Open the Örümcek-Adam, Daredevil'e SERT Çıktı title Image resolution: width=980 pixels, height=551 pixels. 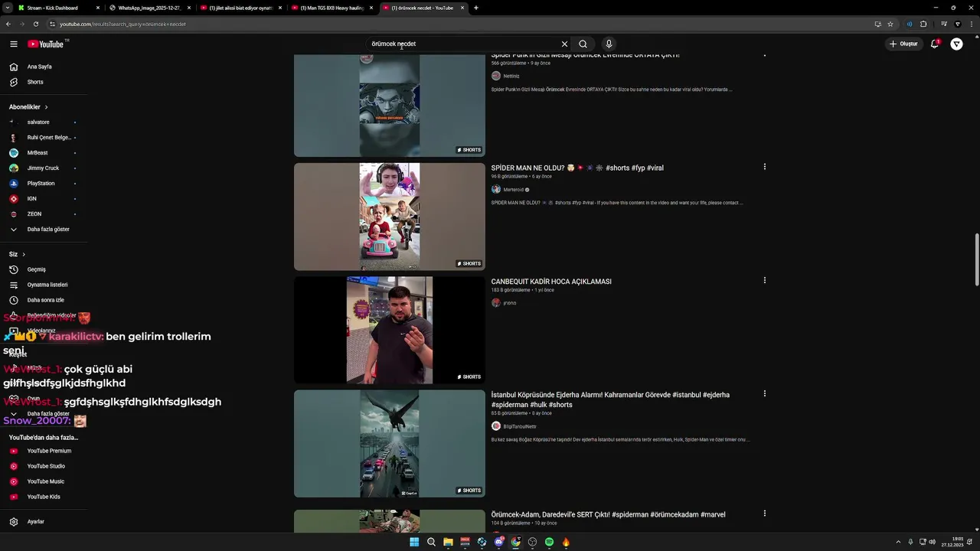click(608, 515)
